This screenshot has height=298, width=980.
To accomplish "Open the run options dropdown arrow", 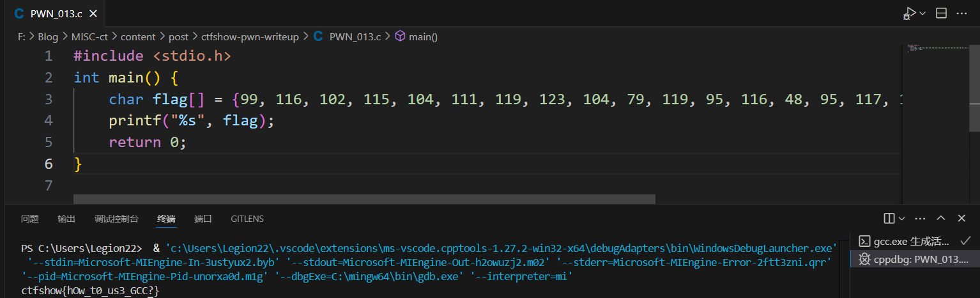I will (923, 13).
